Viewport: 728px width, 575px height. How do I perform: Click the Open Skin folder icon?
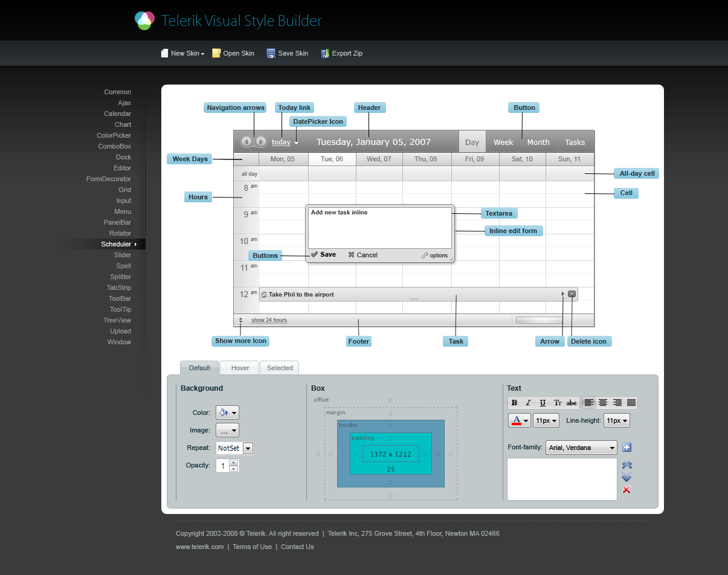point(216,53)
